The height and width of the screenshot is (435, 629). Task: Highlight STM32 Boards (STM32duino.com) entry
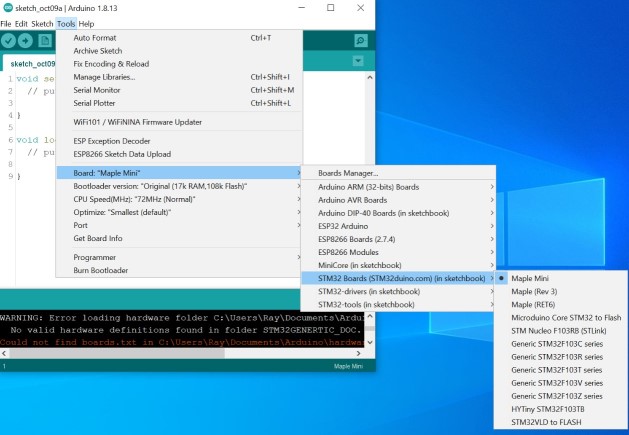[398, 278]
